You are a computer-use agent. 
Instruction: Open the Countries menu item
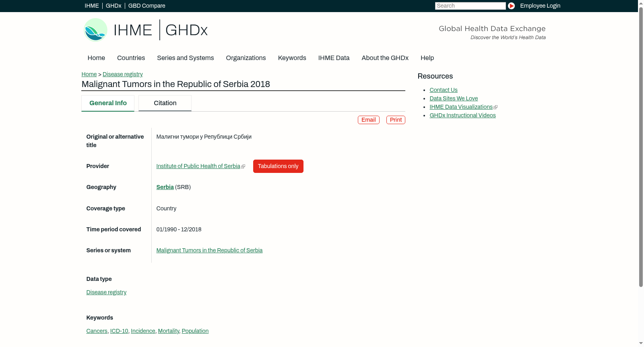pyautogui.click(x=131, y=58)
